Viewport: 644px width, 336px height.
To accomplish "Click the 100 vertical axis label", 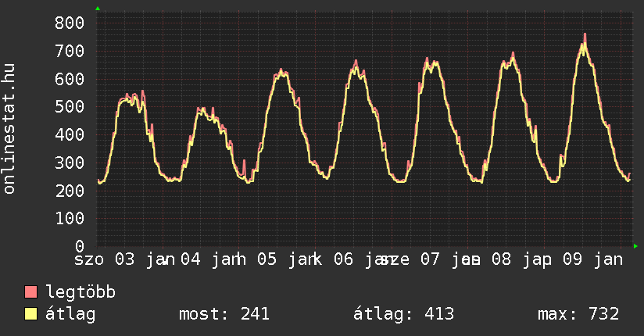I will [69, 218].
